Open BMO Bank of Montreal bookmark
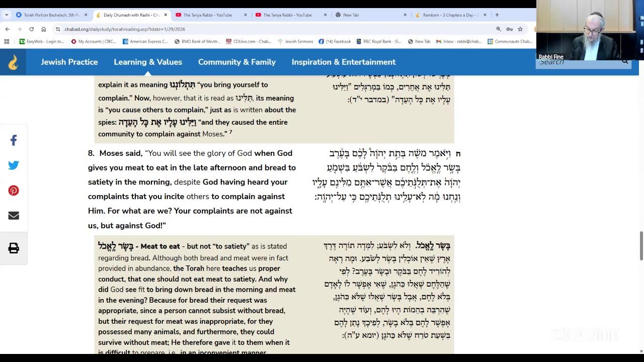The image size is (644, 362). point(197,41)
